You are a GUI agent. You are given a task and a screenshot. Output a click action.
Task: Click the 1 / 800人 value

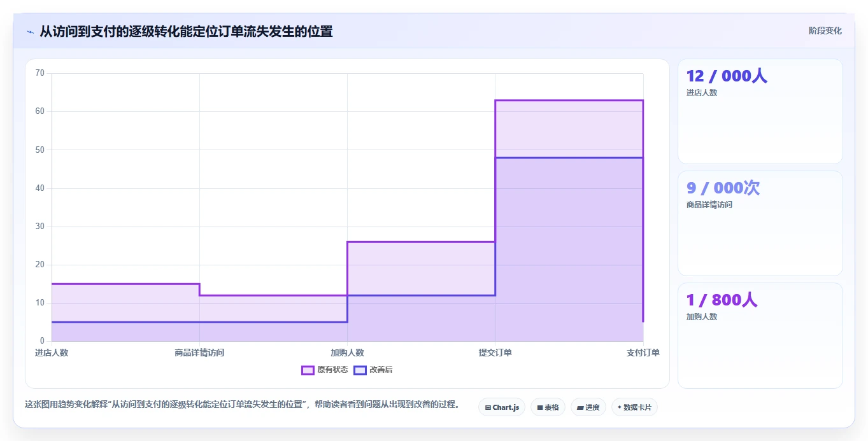pos(722,300)
